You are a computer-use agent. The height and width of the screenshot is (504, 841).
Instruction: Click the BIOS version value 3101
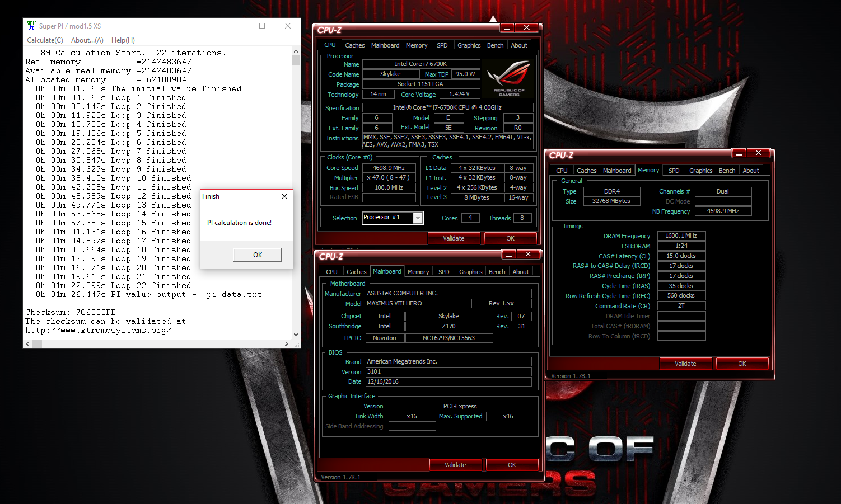click(x=448, y=372)
